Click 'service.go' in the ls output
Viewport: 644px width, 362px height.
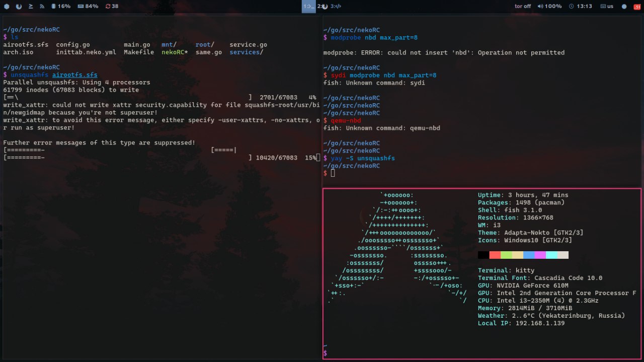point(248,45)
